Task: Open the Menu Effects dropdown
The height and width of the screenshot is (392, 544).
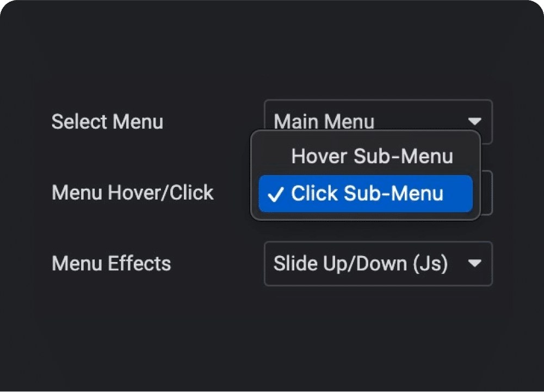Action: click(x=378, y=263)
